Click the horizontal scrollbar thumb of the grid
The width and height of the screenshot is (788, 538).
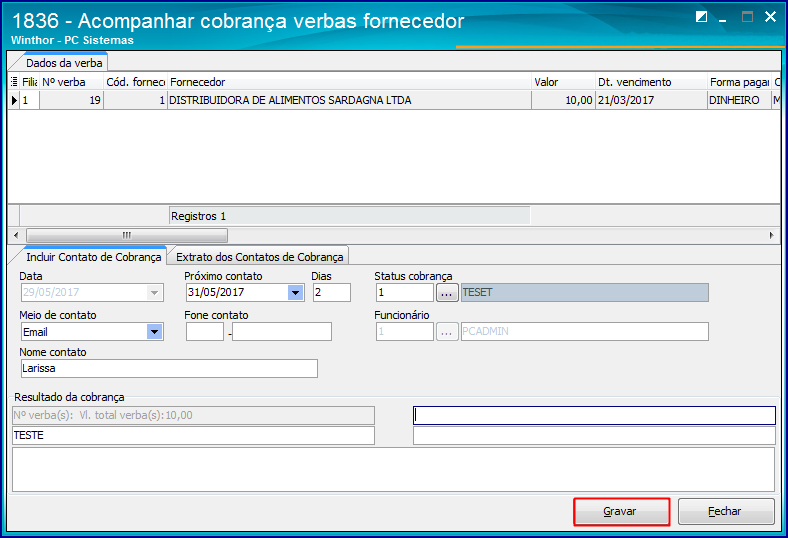tap(127, 235)
